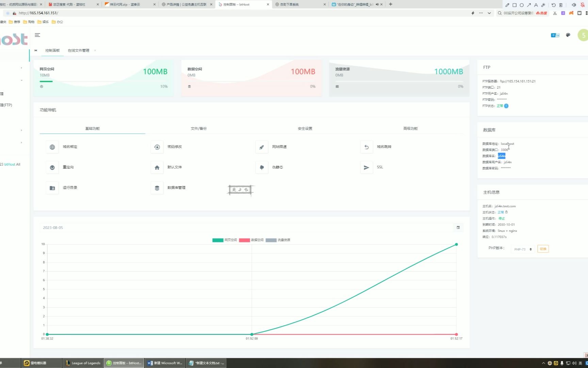Click the 网站限速 rocket icon
This screenshot has height=368, width=588.
[x=262, y=147]
